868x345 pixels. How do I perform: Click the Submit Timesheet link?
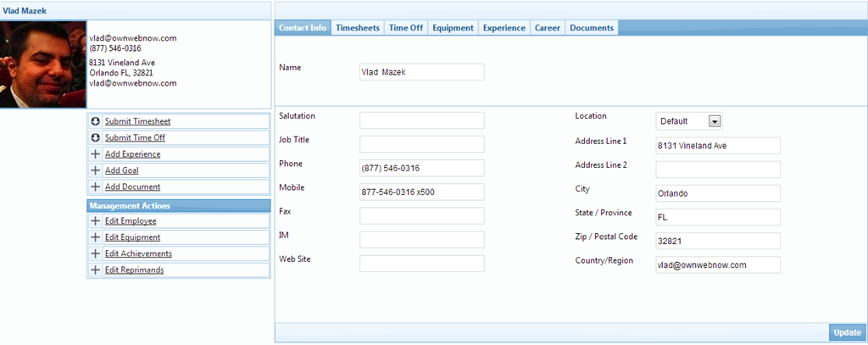coord(137,121)
